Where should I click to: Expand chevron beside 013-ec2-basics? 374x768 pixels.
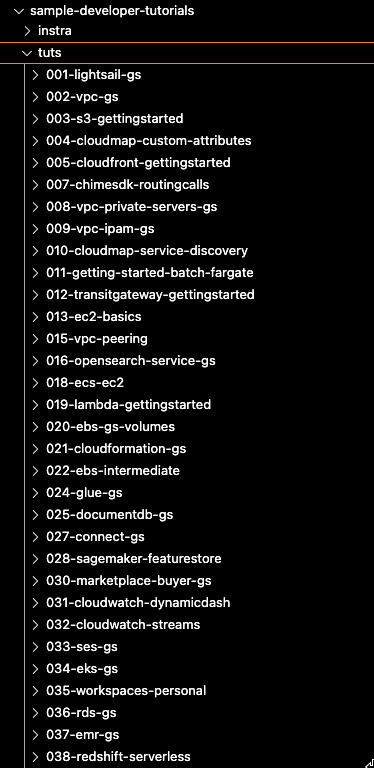pos(35,316)
